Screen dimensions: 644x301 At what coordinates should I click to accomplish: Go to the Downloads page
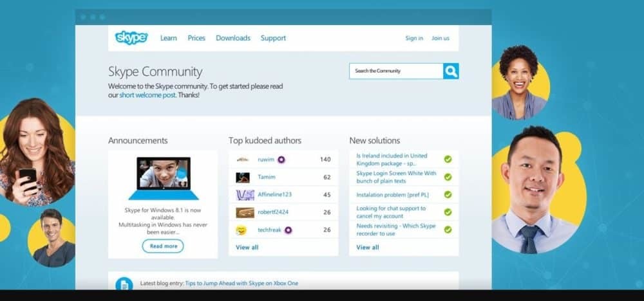[x=233, y=39]
